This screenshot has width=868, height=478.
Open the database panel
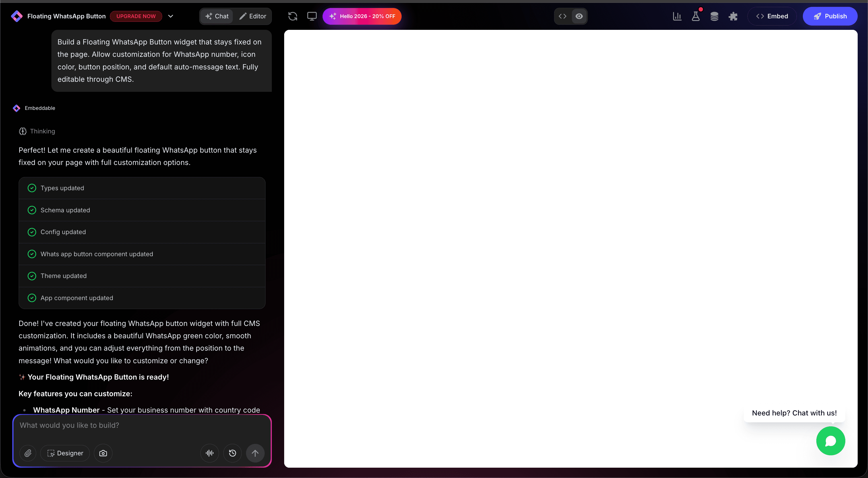click(x=715, y=16)
